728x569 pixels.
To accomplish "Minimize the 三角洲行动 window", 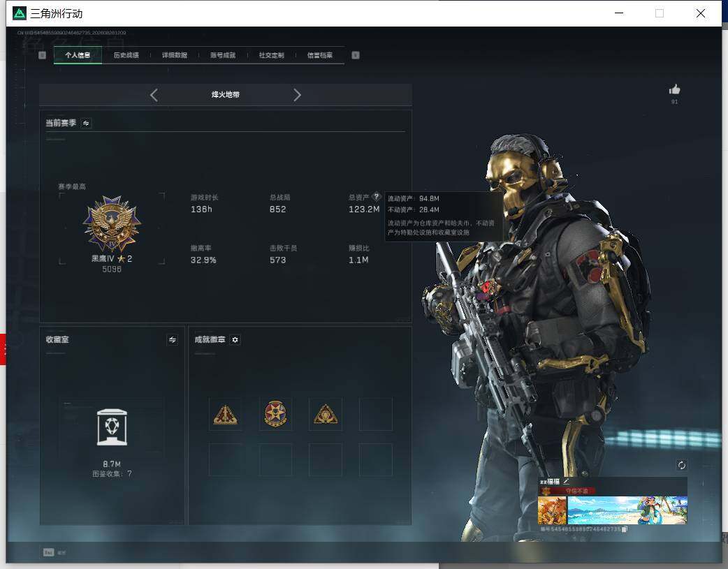I will (619, 13).
